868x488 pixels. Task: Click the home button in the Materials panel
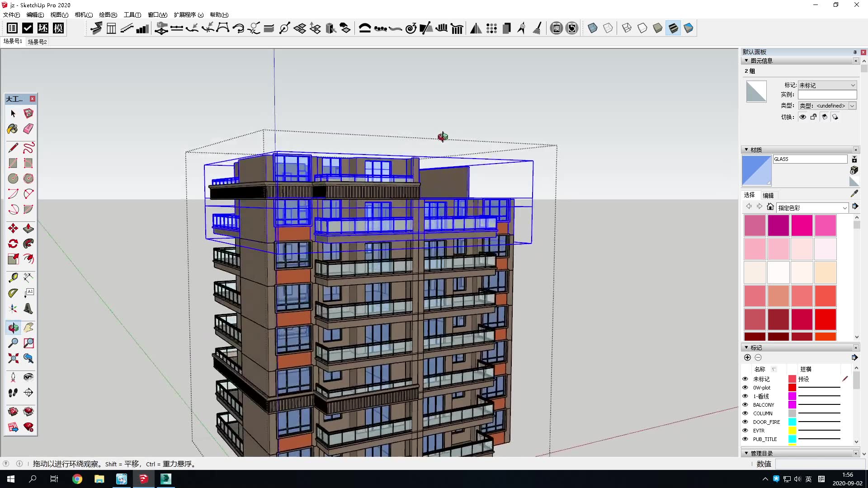[x=770, y=206]
